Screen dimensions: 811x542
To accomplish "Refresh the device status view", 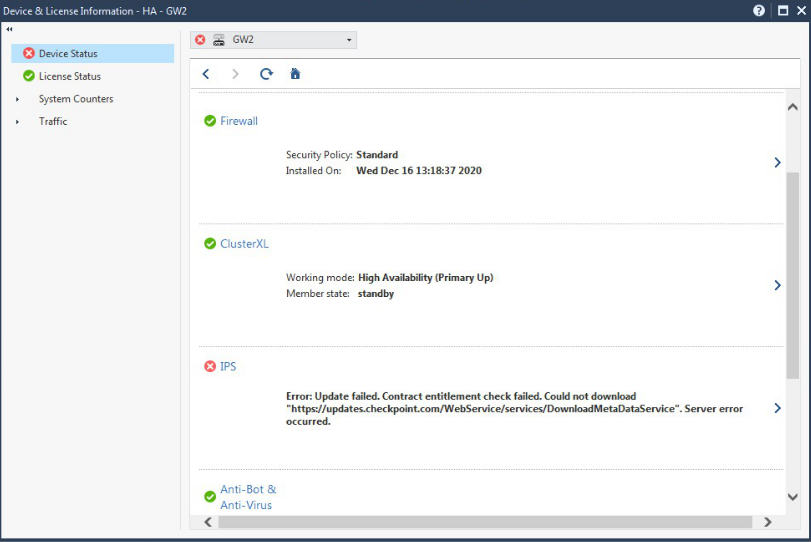I will 266,74.
